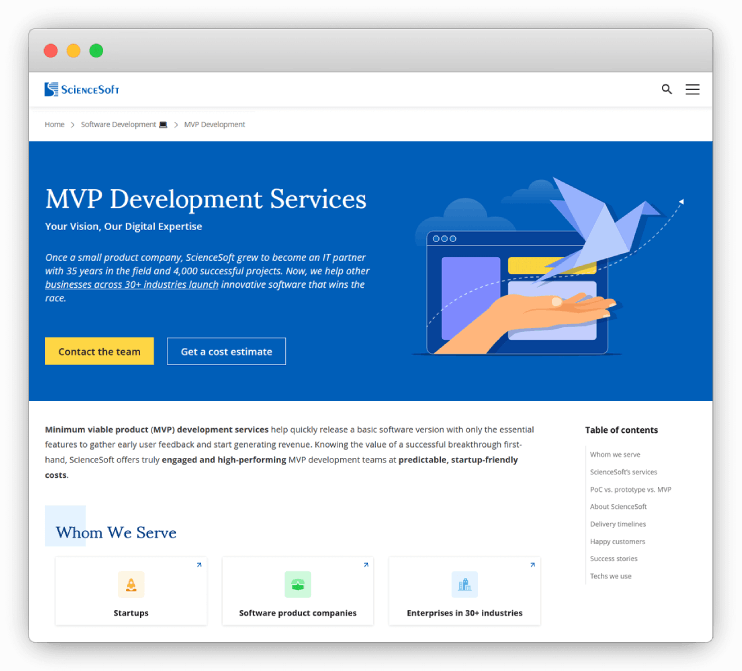
Task: Jump to Success stories in contents
Action: coord(613,558)
